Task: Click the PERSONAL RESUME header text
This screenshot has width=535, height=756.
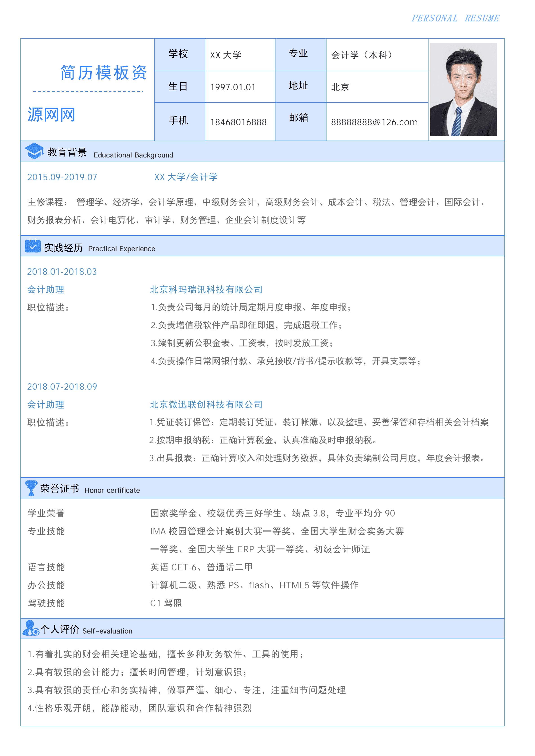Action: (455, 18)
